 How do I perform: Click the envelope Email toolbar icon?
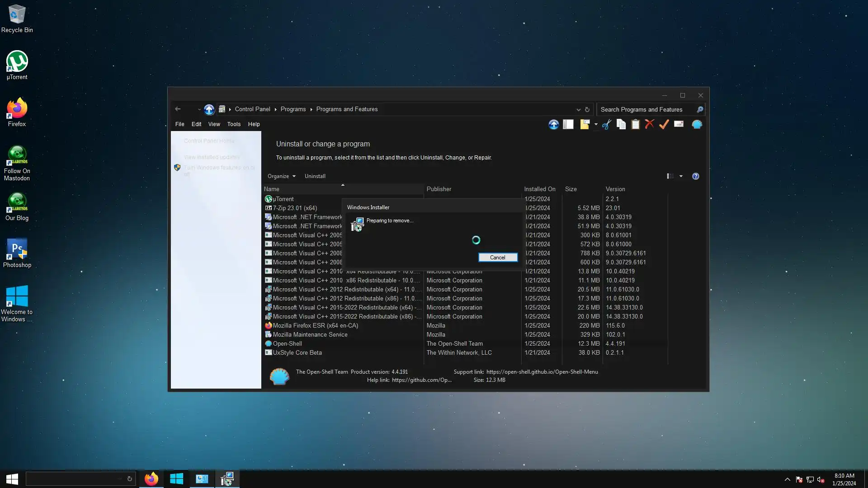(x=679, y=124)
